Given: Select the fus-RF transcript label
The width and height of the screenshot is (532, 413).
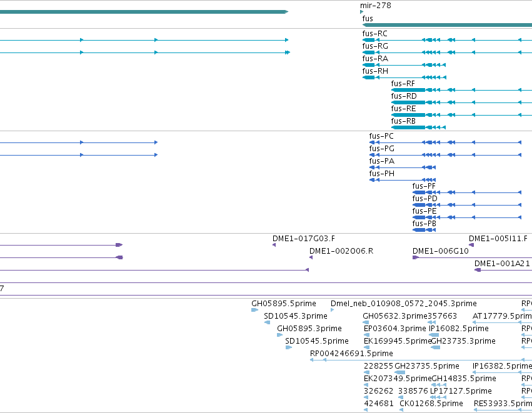Looking at the screenshot, I should [x=403, y=84].
